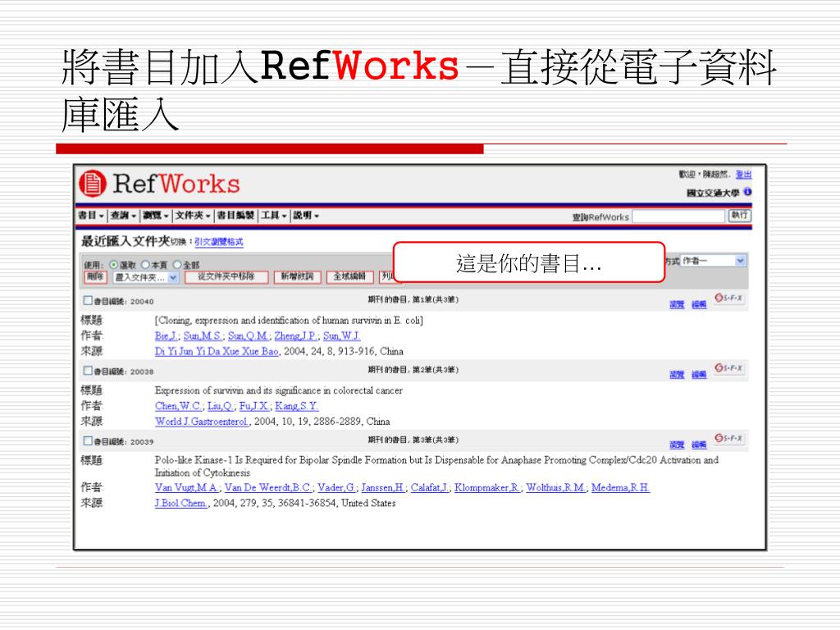Open the 說明 menu
This screenshot has height=630, width=840.
tap(306, 216)
